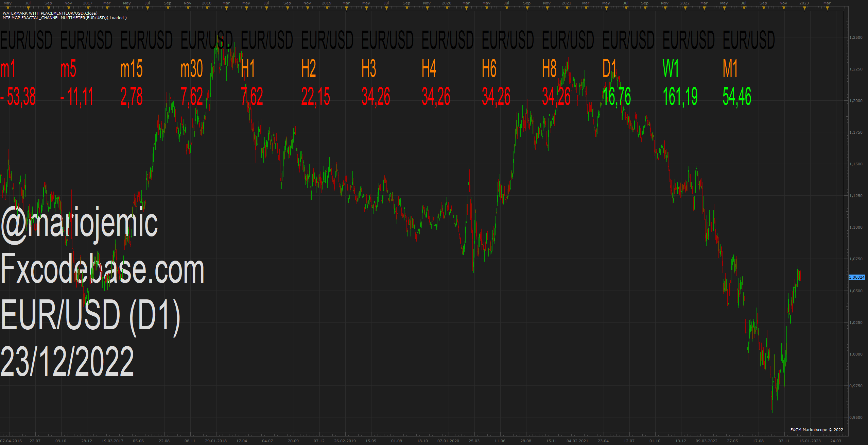The width and height of the screenshot is (868, 445).
Task: Click the yellow marker under 2017
Action: point(88,8)
